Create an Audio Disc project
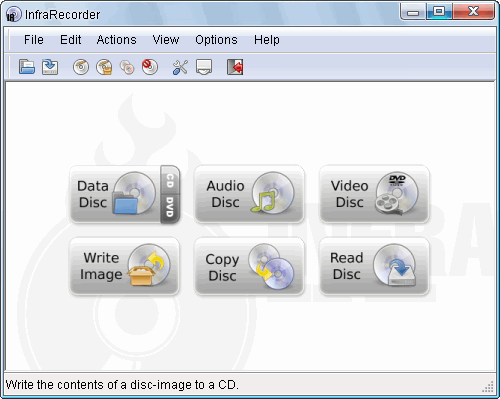Viewport: 500px width, 399px height. point(249,194)
